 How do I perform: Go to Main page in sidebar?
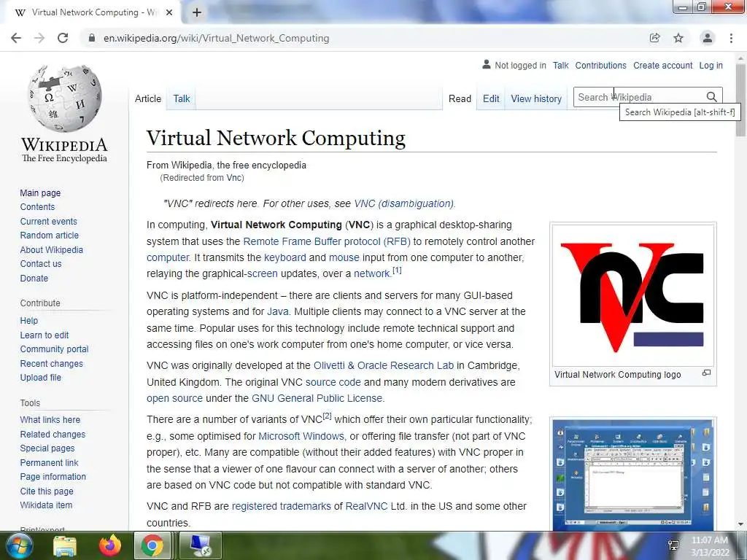(40, 192)
